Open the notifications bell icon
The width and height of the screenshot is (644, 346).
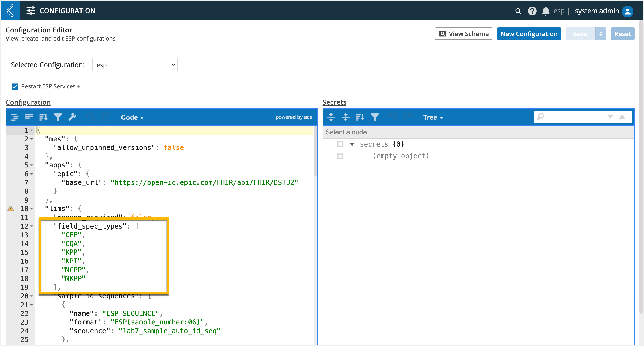[545, 11]
